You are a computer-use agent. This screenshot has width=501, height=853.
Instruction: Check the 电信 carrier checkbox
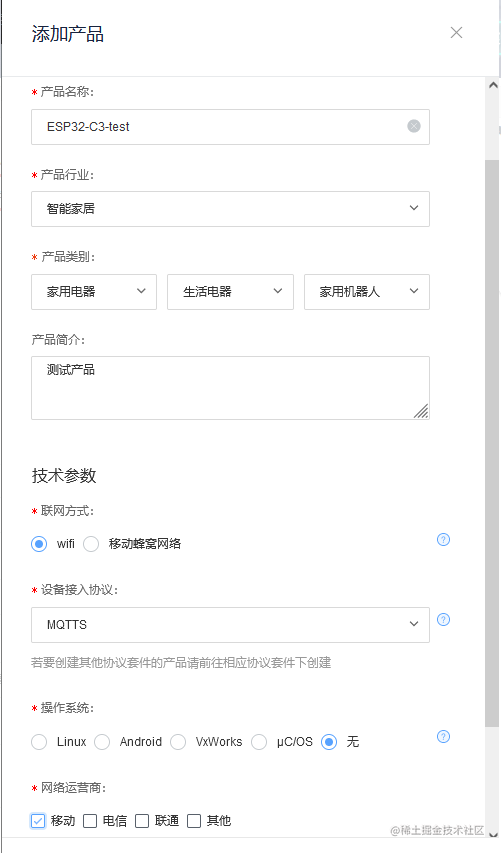click(90, 821)
